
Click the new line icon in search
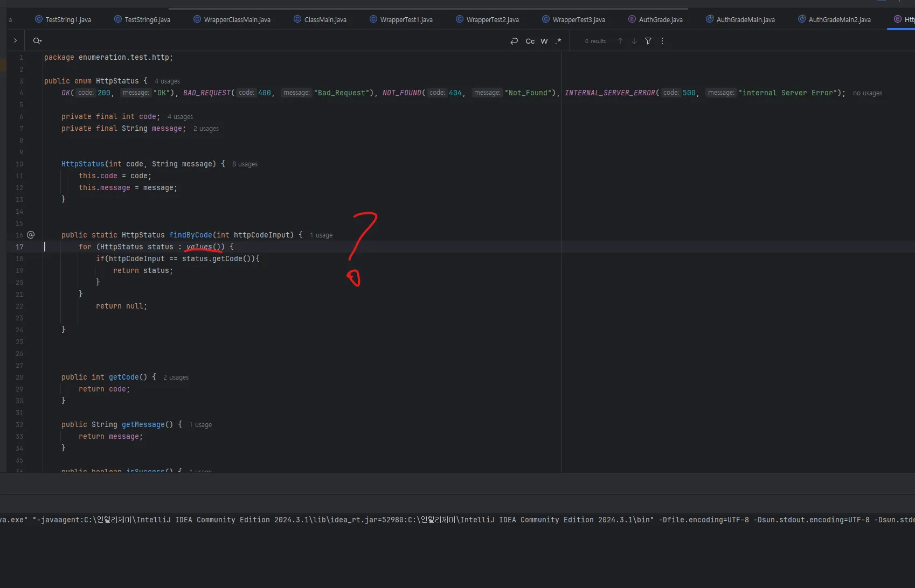(x=514, y=41)
